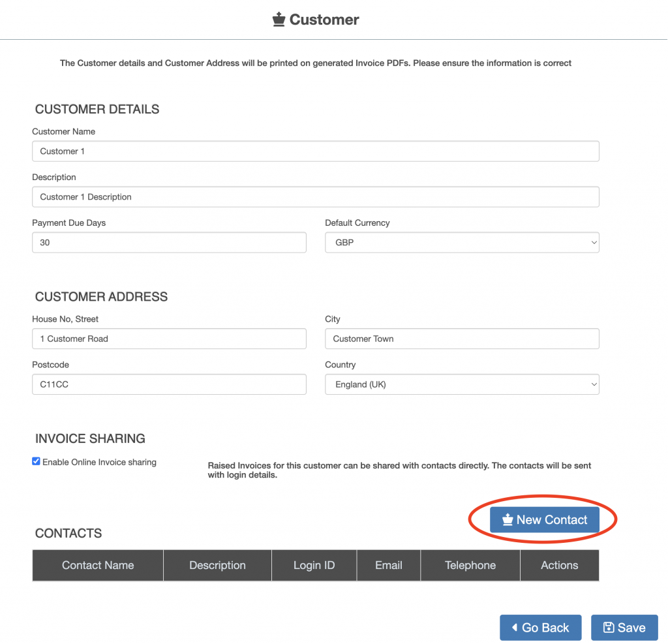Image resolution: width=668 pixels, height=644 pixels.
Task: Click the Postcode field with C11CC
Action: coord(169,384)
